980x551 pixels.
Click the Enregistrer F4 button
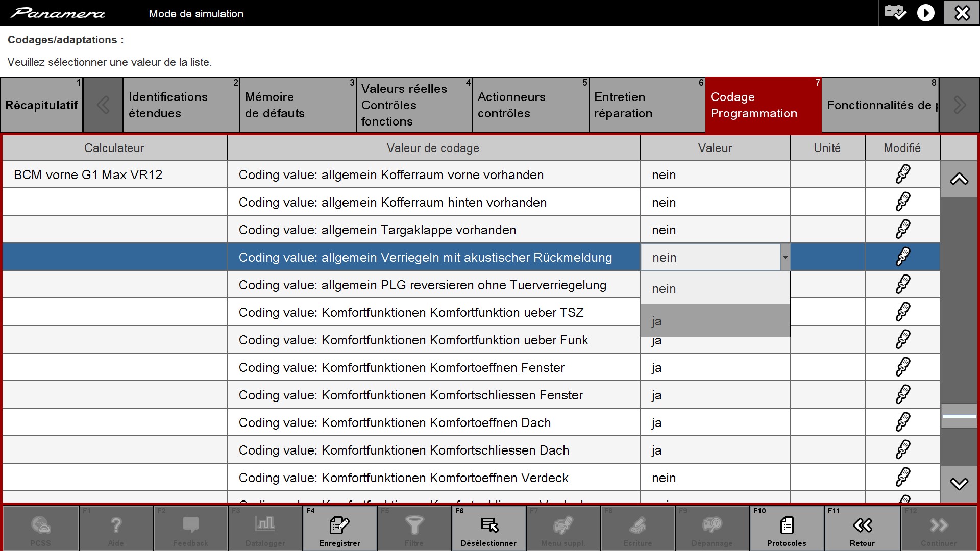(339, 528)
